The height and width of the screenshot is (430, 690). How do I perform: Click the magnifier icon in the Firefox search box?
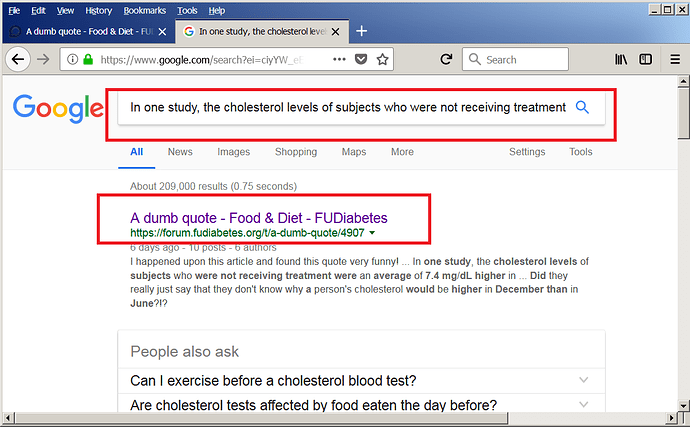coord(474,59)
